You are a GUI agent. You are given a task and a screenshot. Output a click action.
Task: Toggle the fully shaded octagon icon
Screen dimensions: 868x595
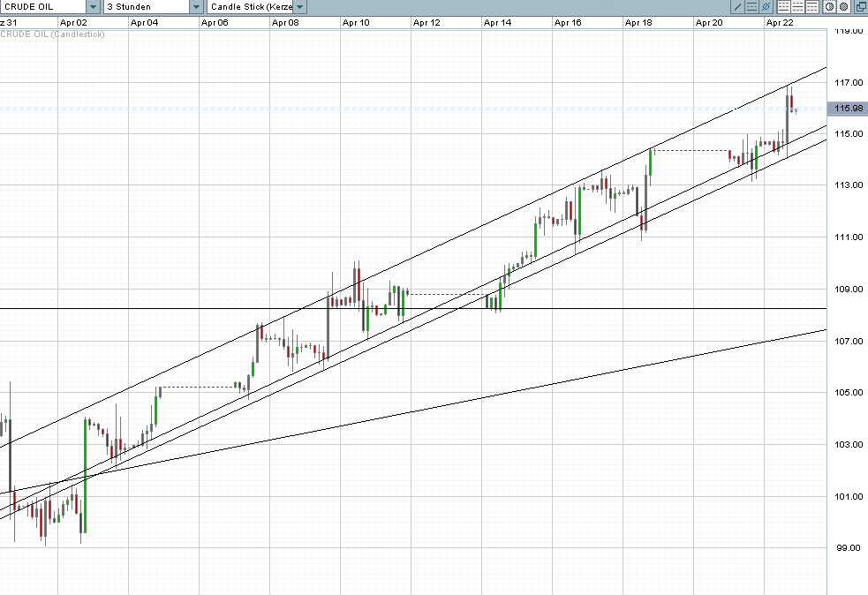(x=843, y=7)
